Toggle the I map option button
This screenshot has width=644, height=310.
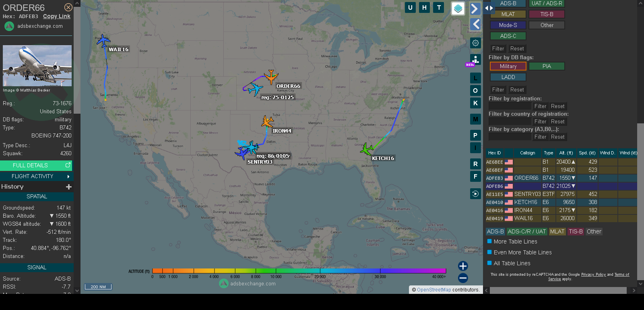click(475, 148)
